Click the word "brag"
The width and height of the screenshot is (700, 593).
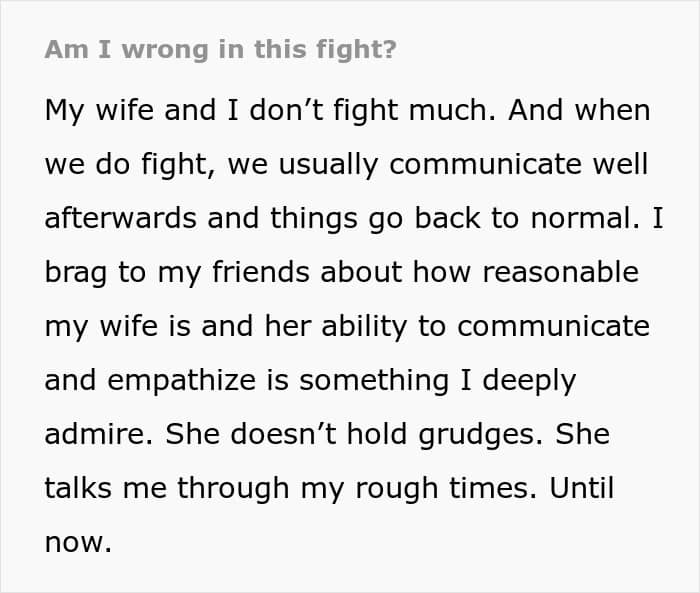coord(76,272)
